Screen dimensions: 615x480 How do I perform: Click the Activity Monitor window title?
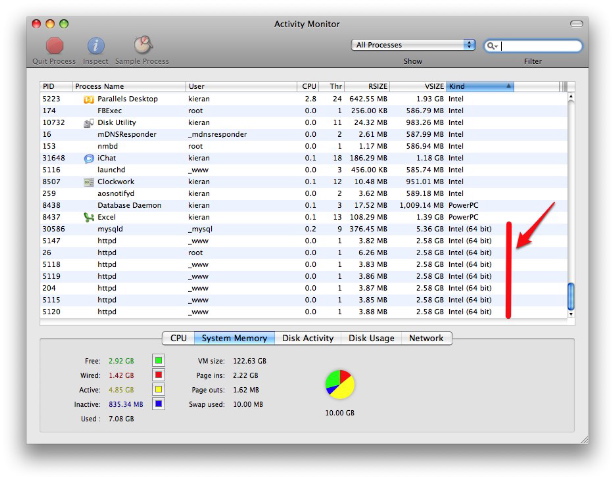(307, 24)
